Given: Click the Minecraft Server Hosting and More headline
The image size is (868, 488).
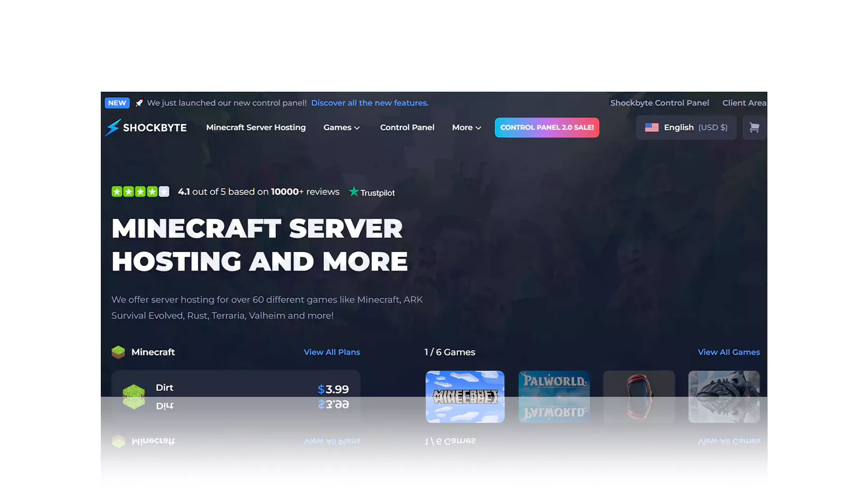Looking at the screenshot, I should (x=259, y=244).
